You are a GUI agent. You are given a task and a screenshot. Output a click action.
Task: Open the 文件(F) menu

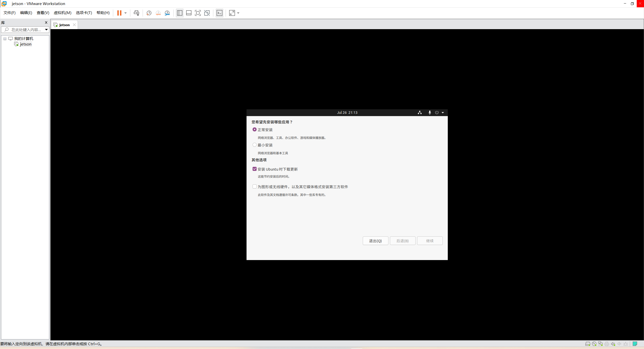pos(10,13)
